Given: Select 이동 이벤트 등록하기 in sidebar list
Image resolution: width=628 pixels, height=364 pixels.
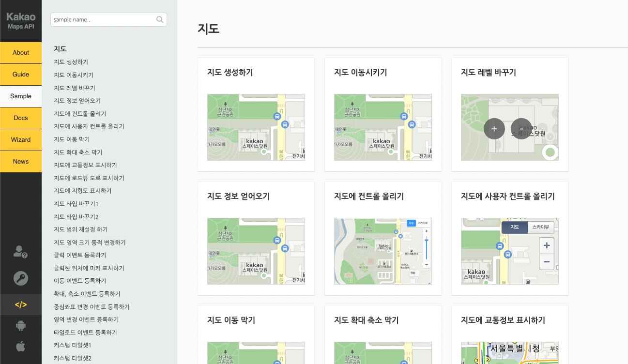Looking at the screenshot, I should (80, 281).
